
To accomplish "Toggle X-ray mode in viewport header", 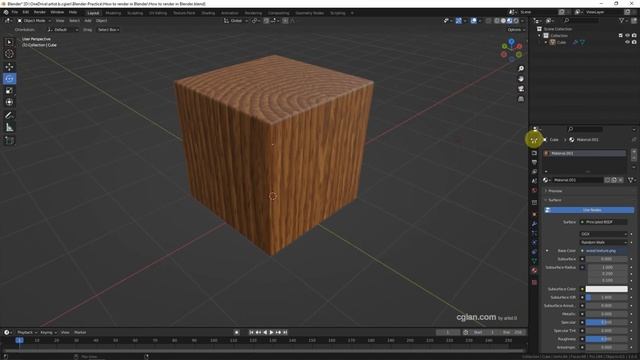I will (489, 20).
